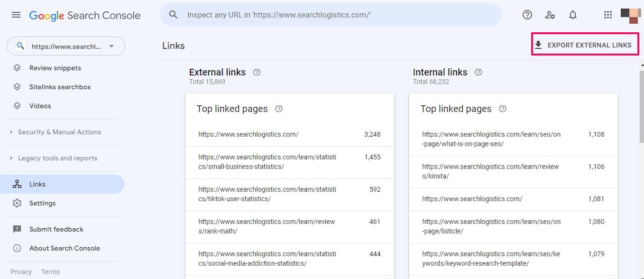The width and height of the screenshot is (644, 279).
Task: Open the navigation hamburger menu
Action: (16, 14)
